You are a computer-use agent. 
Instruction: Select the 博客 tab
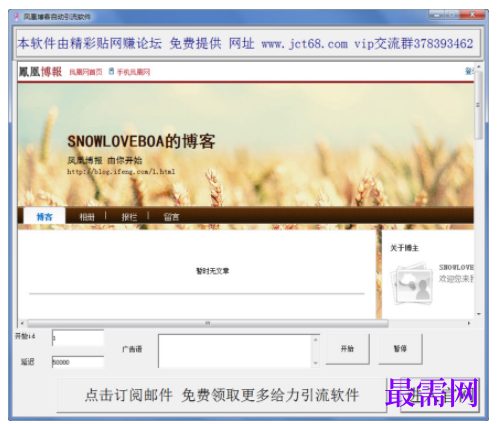click(x=44, y=217)
